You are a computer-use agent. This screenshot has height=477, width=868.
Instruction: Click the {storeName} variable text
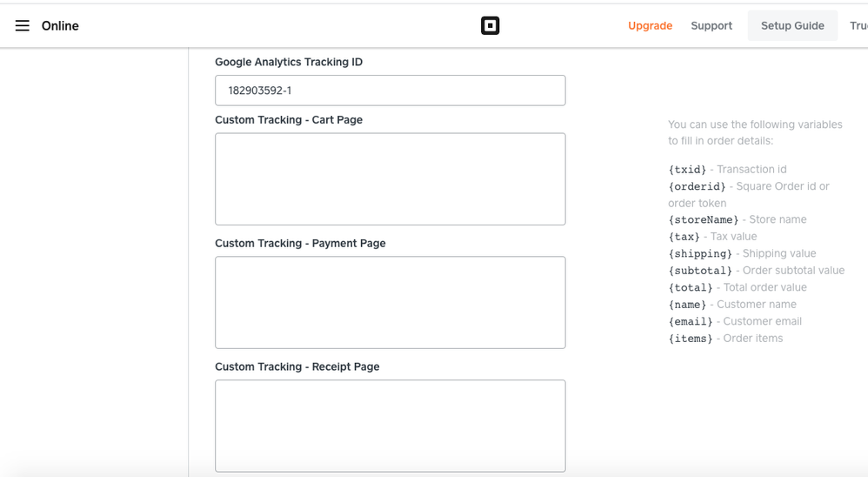tap(703, 220)
